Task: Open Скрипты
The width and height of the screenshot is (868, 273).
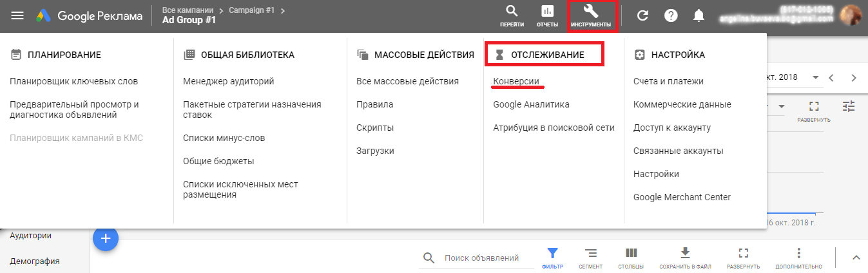Action: pos(375,127)
